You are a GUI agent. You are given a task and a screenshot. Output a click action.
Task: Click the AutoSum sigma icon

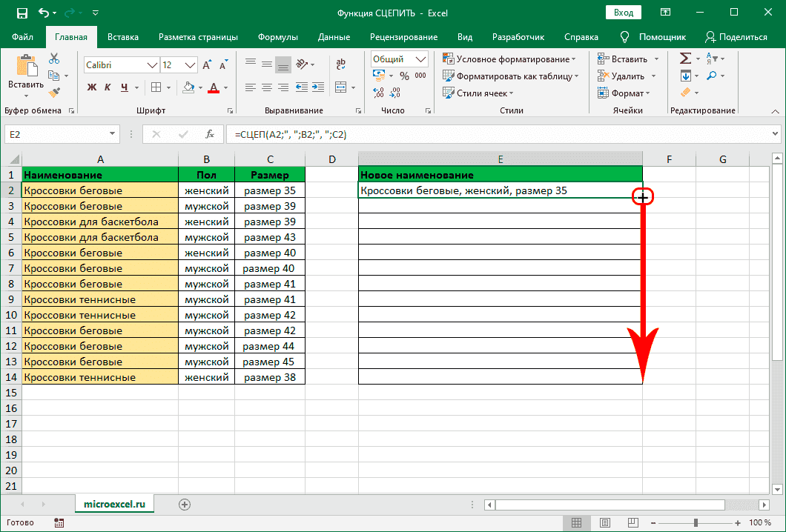(685, 59)
